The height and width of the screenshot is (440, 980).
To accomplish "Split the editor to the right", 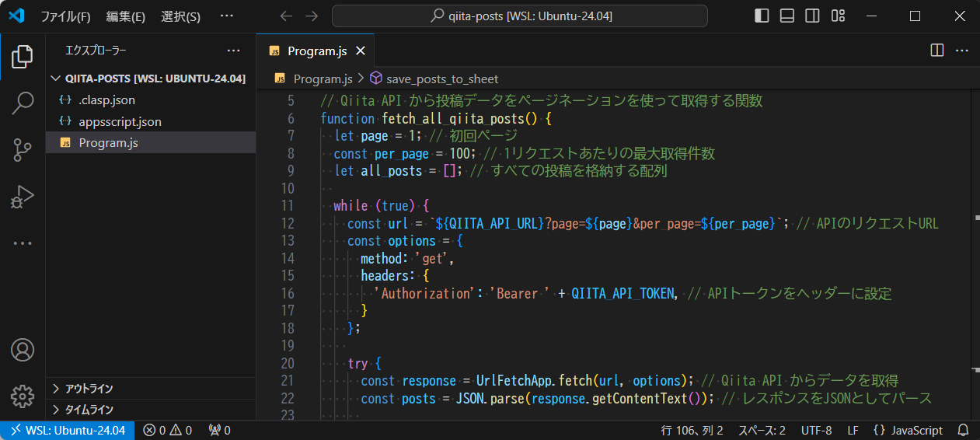I will (x=937, y=51).
